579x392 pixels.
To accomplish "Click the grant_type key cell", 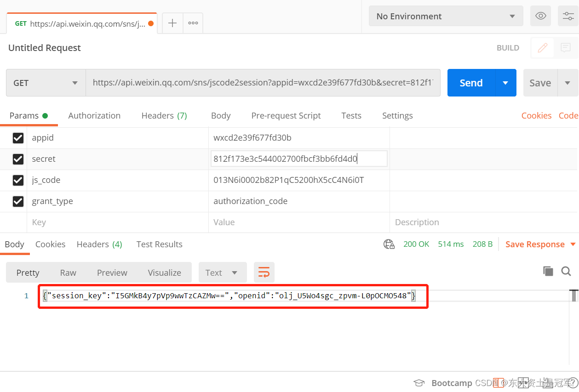I will click(118, 201).
